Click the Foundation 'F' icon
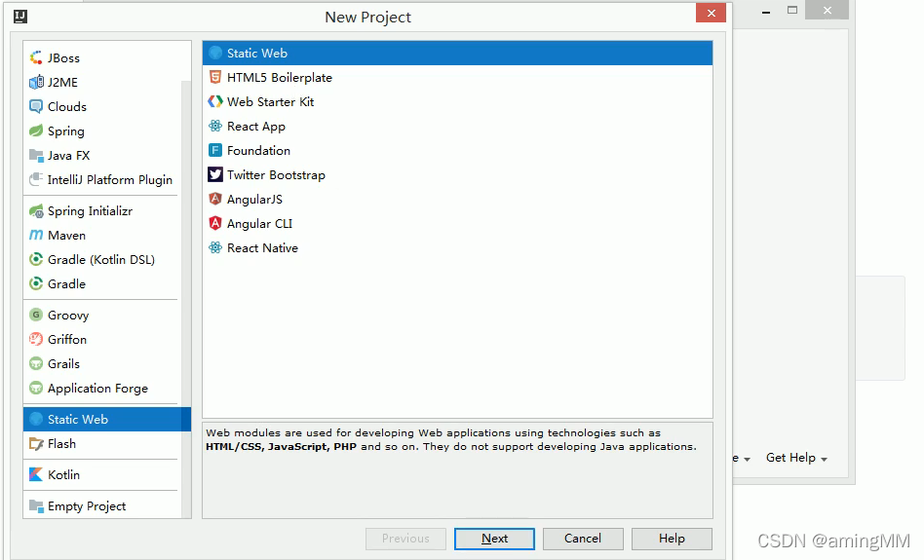 pyautogui.click(x=215, y=150)
